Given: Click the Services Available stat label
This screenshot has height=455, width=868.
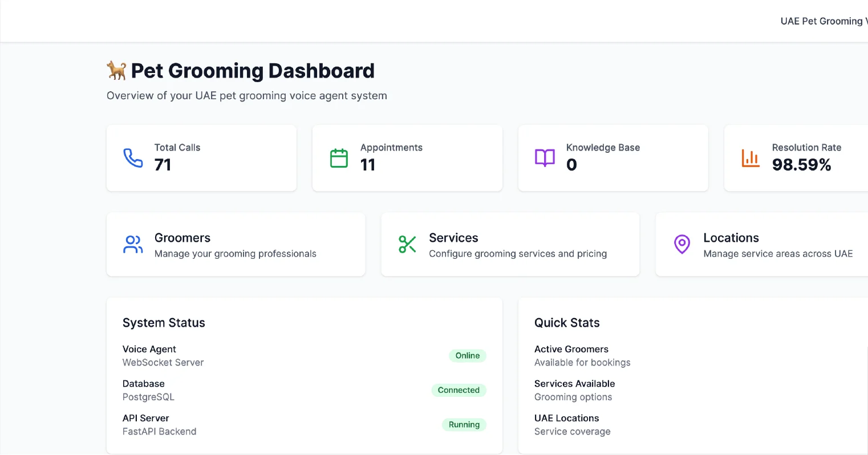Looking at the screenshot, I should (575, 384).
